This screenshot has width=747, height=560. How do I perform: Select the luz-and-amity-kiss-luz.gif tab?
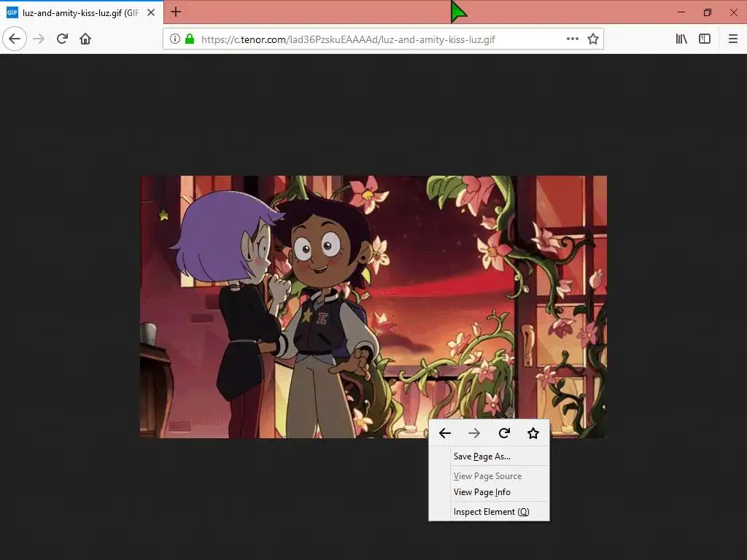tap(82, 12)
